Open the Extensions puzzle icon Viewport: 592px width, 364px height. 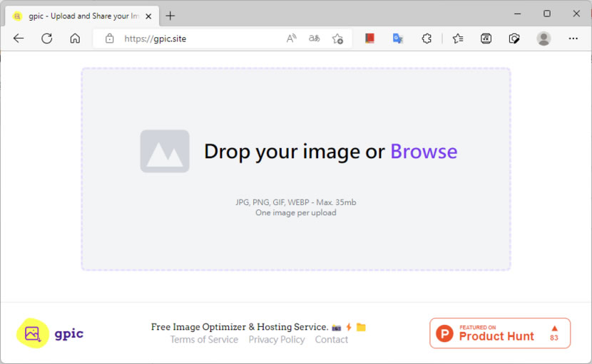click(x=427, y=38)
